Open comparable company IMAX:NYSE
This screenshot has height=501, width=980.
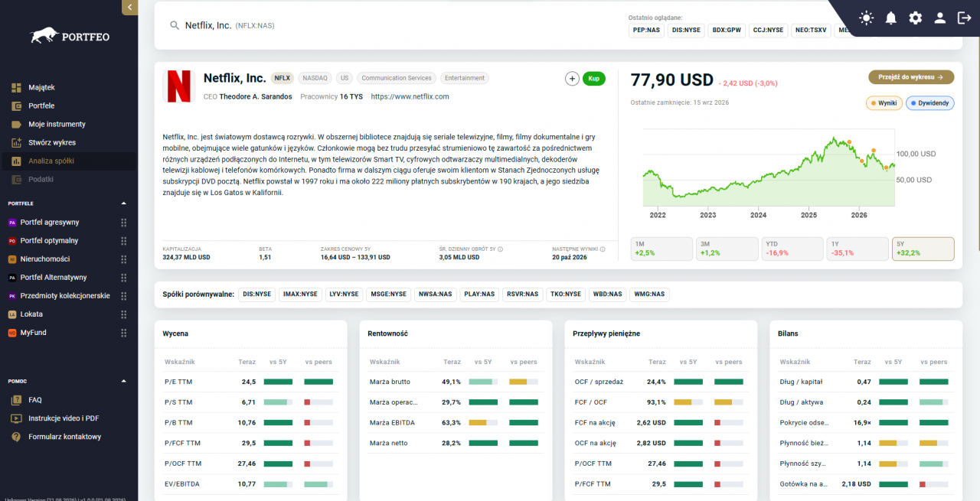point(300,294)
